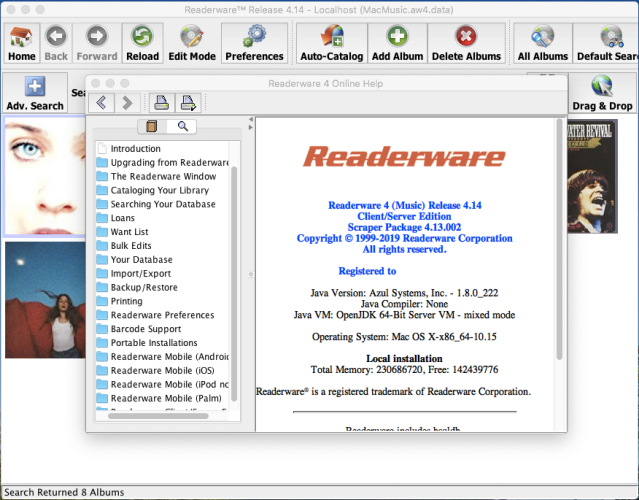Click the help contents horizontal scrollbar
This screenshot has width=639, height=500.
click(158, 416)
